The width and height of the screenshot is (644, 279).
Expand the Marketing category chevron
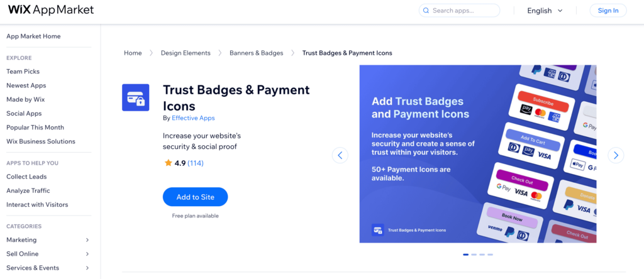click(87, 239)
